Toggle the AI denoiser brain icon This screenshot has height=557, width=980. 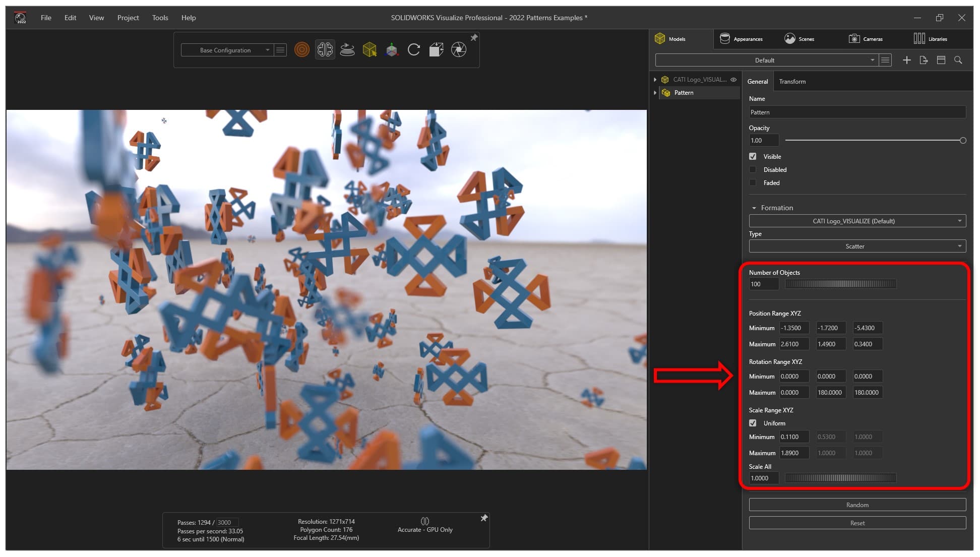pos(325,49)
